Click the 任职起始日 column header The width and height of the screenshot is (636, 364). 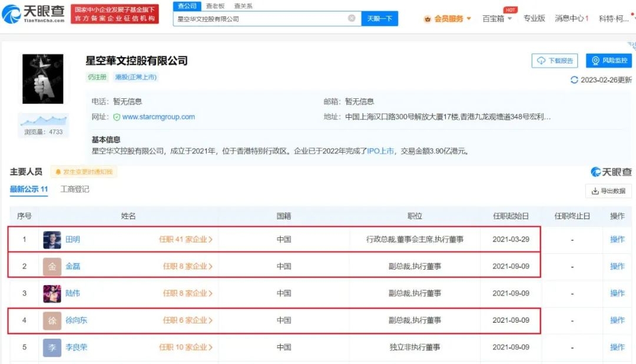511,216
